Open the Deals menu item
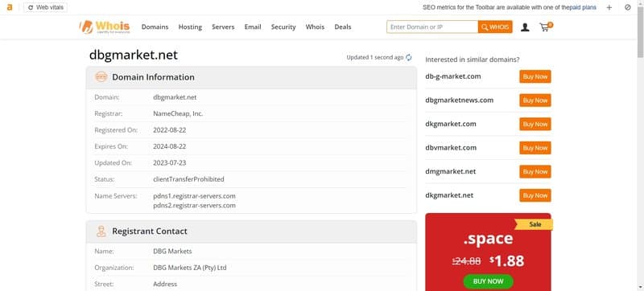This screenshot has height=291, width=644. [343, 27]
